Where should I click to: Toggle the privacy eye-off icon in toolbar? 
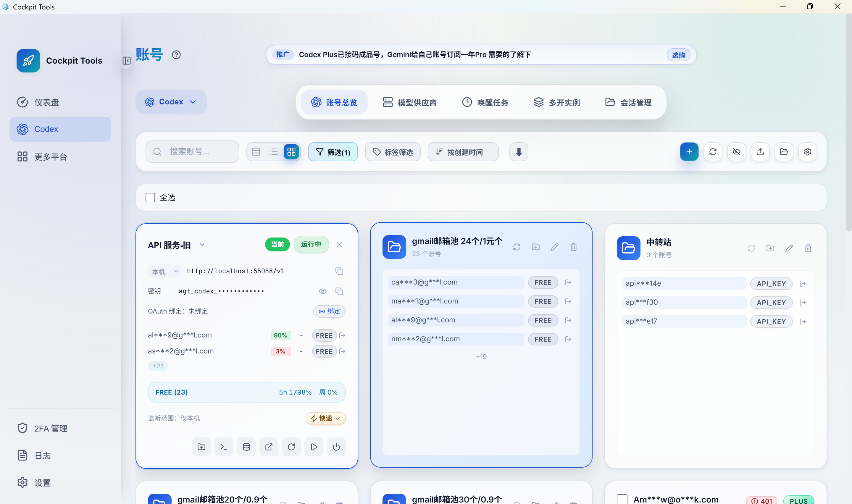pyautogui.click(x=737, y=152)
